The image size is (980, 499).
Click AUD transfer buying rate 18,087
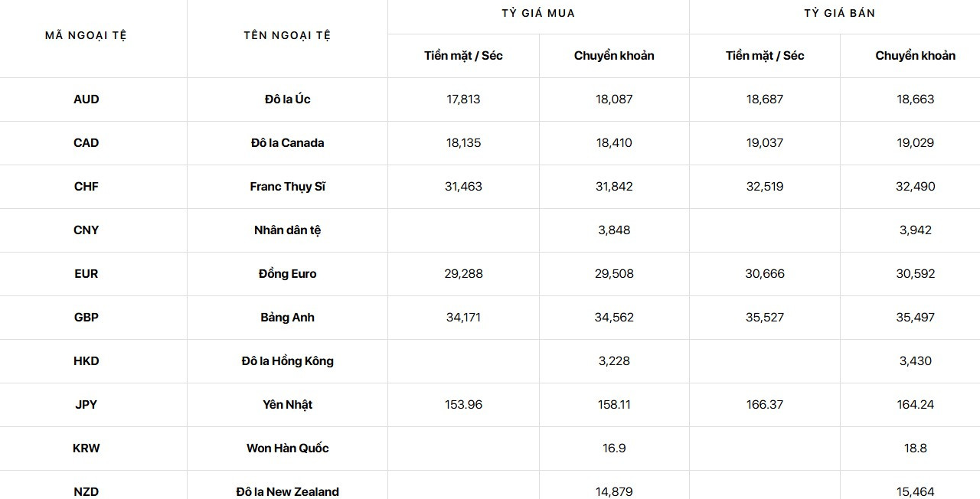coord(614,99)
